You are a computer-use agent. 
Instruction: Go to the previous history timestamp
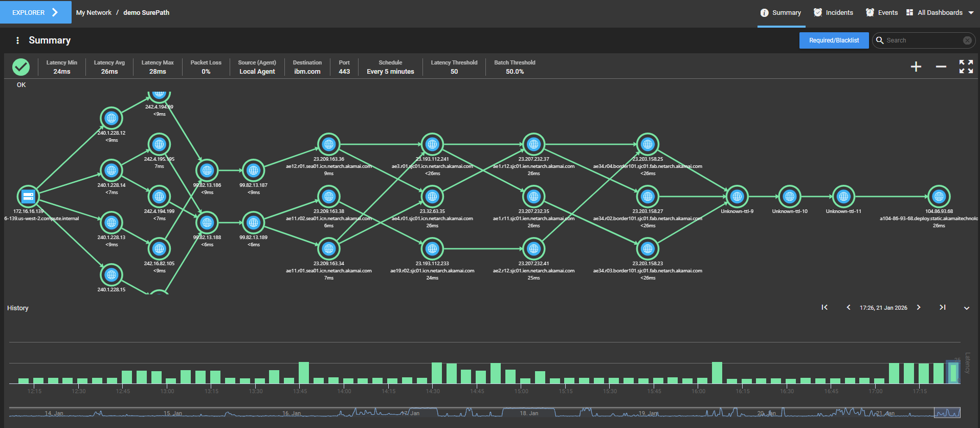(849, 307)
